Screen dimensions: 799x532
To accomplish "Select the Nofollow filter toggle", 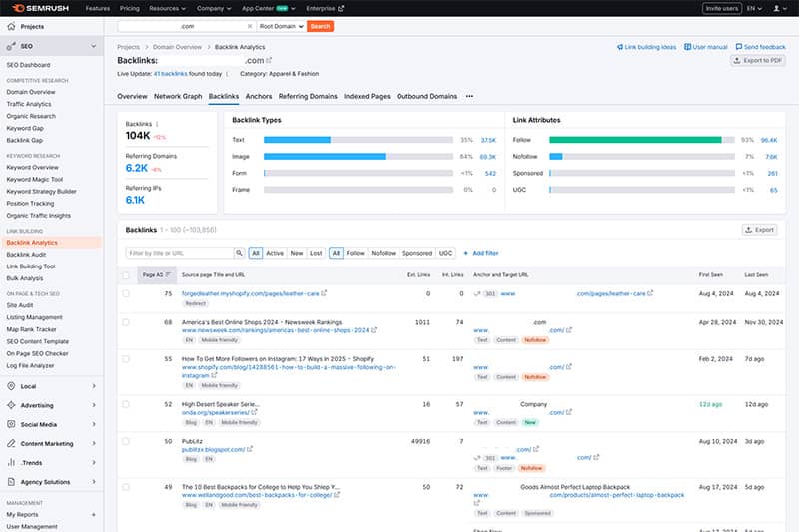I will point(384,253).
